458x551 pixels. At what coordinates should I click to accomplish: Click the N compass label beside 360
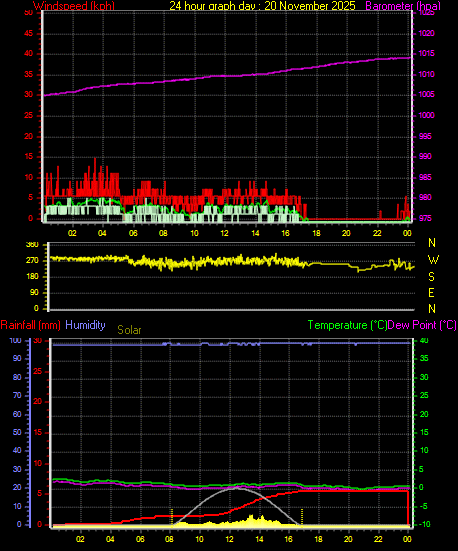pyautogui.click(x=432, y=243)
